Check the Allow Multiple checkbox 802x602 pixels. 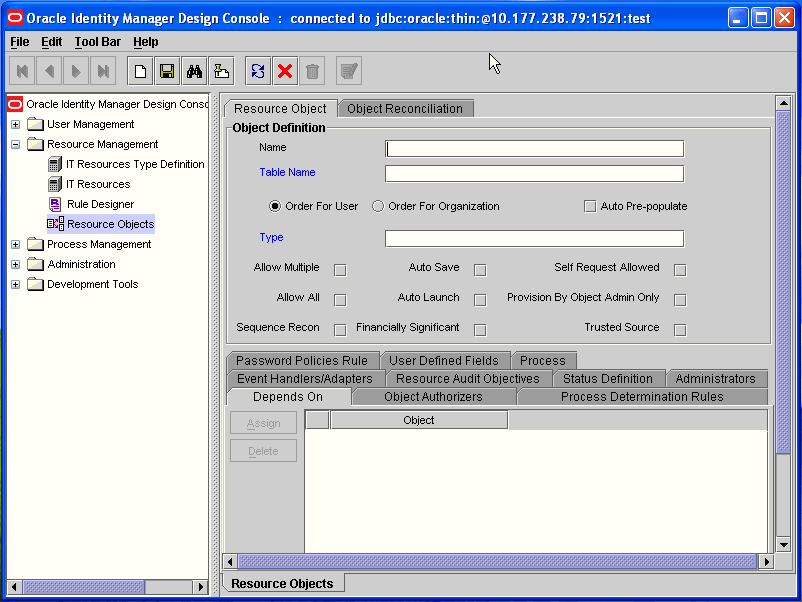(340, 270)
